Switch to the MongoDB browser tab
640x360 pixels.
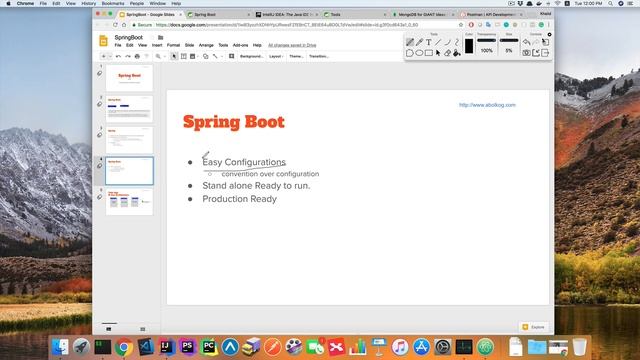(x=421, y=14)
